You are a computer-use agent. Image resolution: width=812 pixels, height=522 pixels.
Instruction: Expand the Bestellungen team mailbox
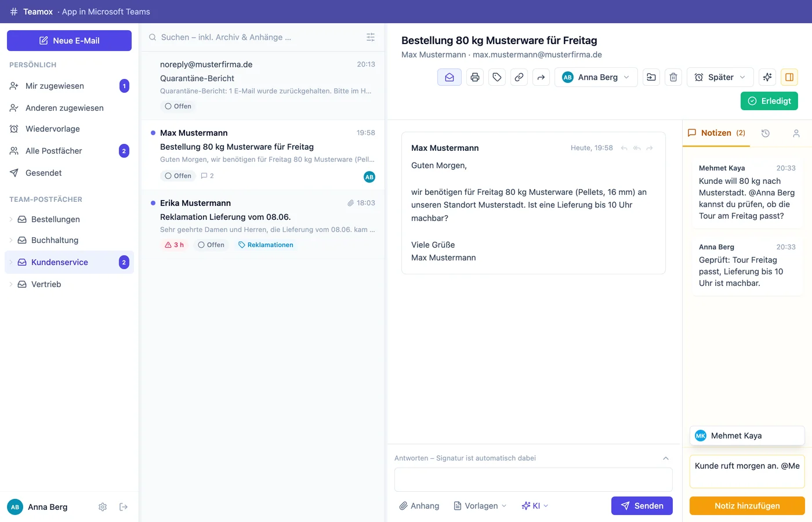pyautogui.click(x=11, y=219)
